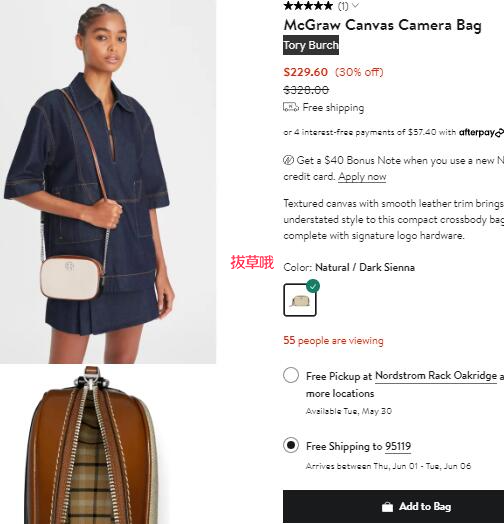Open the bag interior zipper photo

[x=97, y=444]
